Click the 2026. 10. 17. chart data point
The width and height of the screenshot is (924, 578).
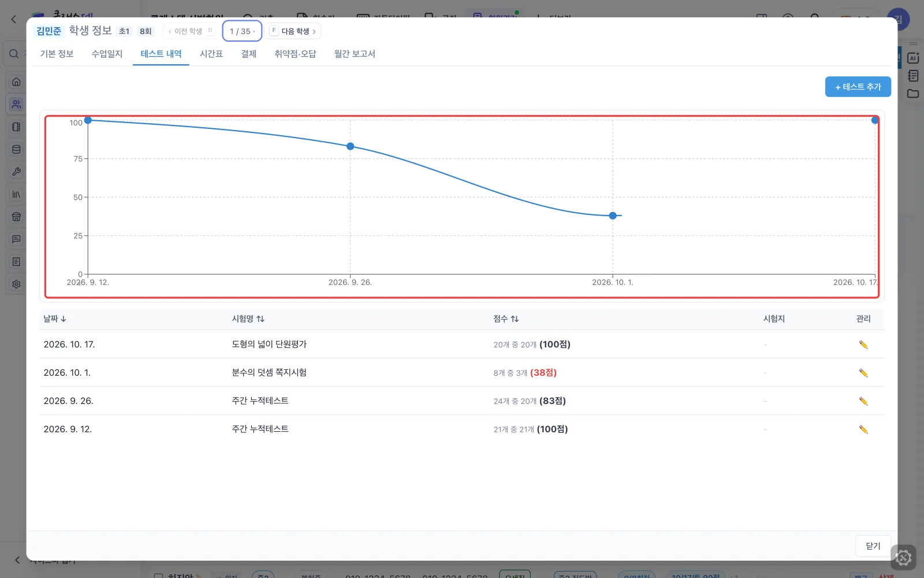[x=875, y=120]
